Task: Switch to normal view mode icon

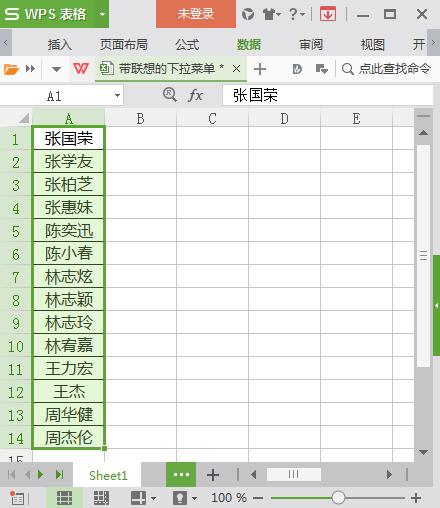Action: pos(64,498)
